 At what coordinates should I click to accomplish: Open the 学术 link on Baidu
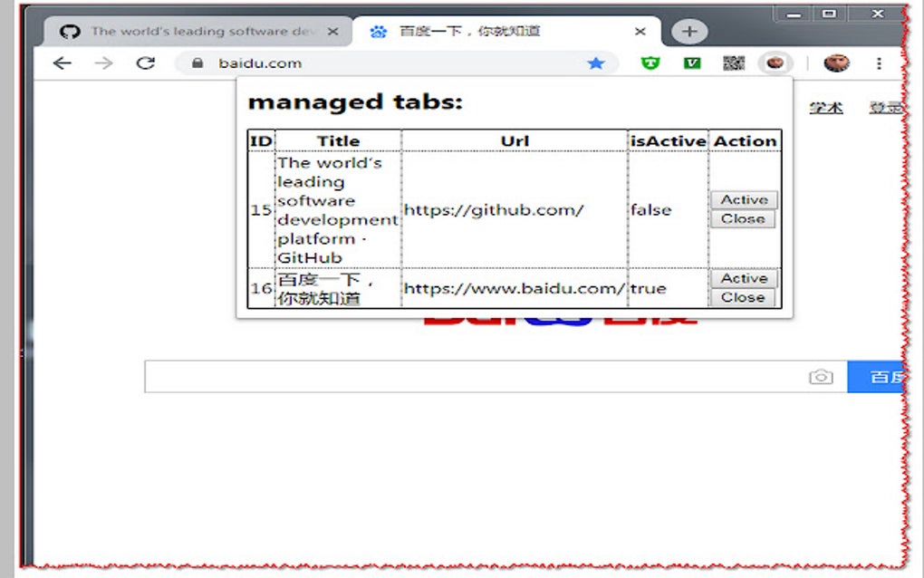click(x=825, y=106)
